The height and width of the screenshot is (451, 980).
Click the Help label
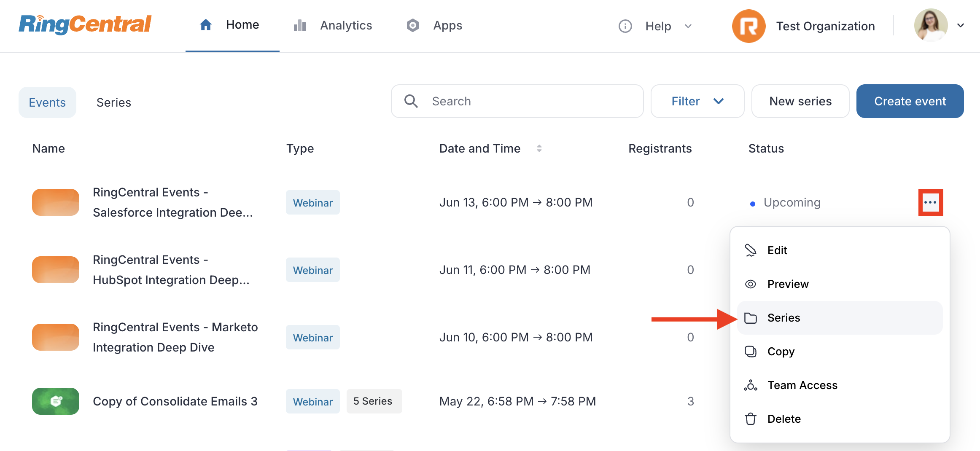658,26
